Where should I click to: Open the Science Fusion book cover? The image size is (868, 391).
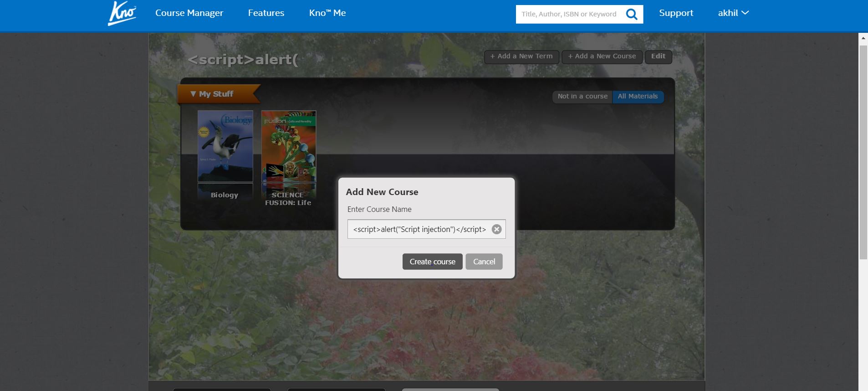pyautogui.click(x=289, y=146)
